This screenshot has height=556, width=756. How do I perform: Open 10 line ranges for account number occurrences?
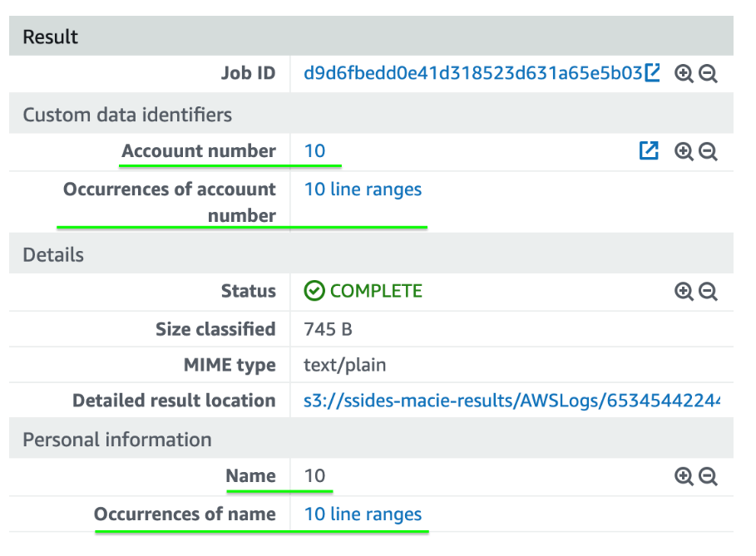pyautogui.click(x=363, y=189)
